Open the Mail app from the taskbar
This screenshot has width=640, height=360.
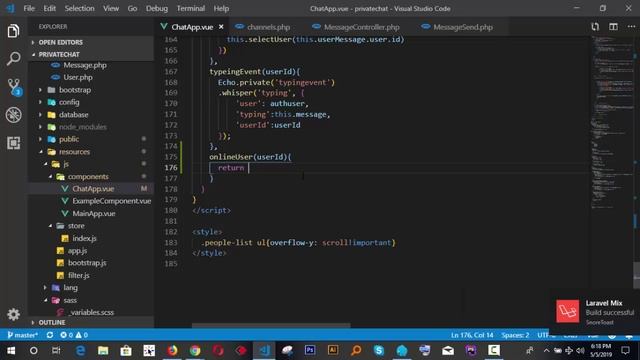[x=448, y=351]
